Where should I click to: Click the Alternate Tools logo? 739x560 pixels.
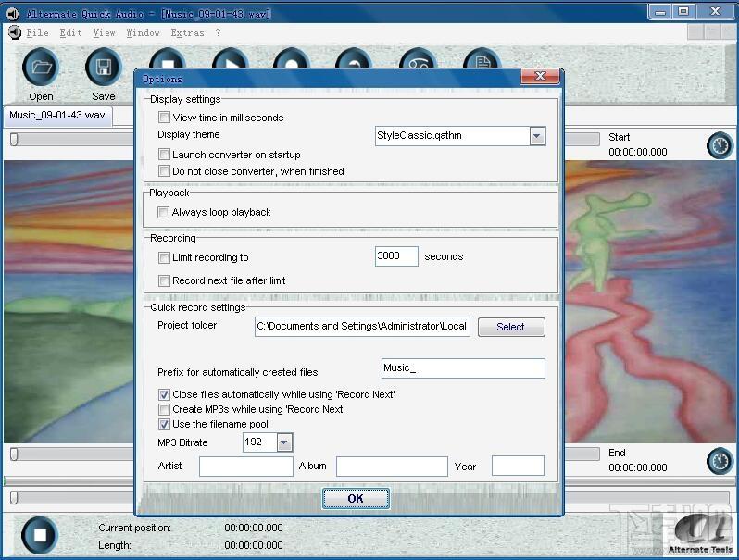(x=700, y=533)
